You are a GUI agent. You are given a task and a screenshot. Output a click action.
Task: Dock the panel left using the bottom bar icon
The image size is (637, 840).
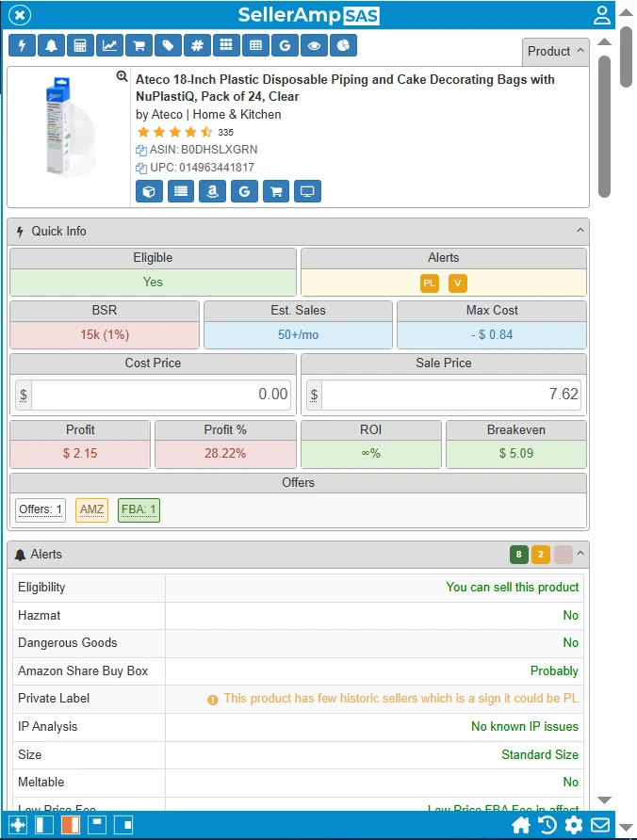[44, 825]
